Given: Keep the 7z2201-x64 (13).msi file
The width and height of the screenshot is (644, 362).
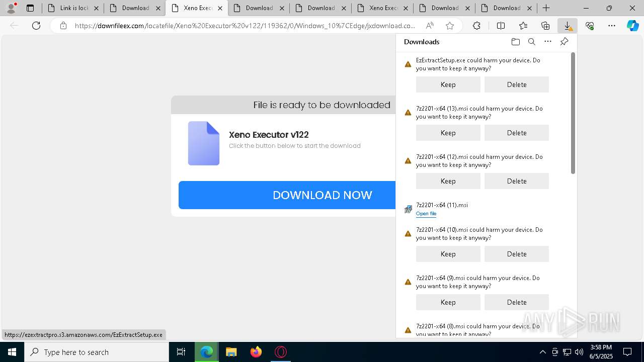Looking at the screenshot, I should tap(448, 133).
